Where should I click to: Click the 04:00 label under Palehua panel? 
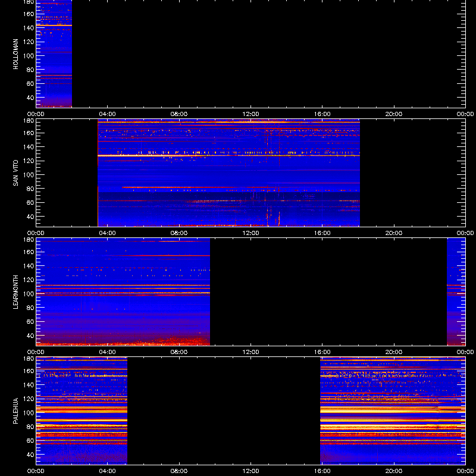(108, 471)
